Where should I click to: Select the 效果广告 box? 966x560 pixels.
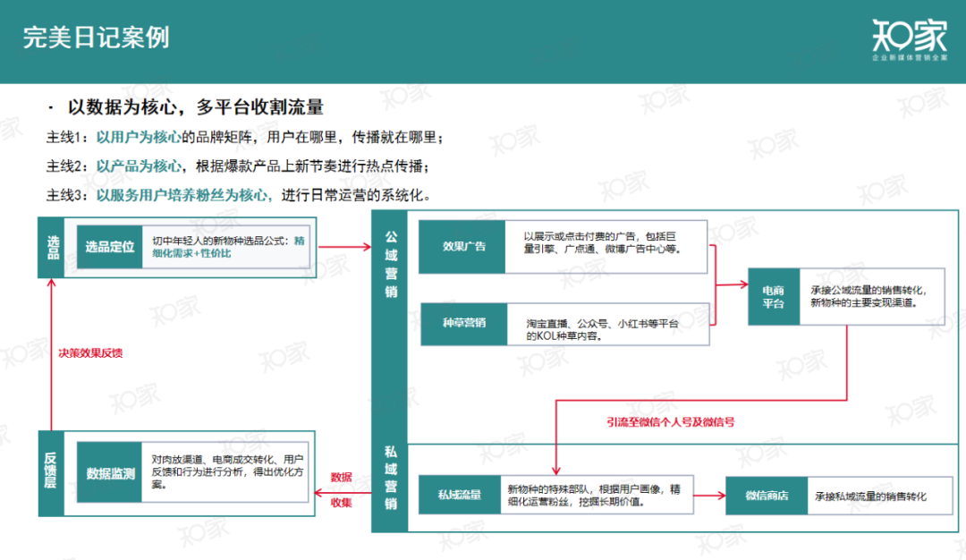click(x=462, y=246)
